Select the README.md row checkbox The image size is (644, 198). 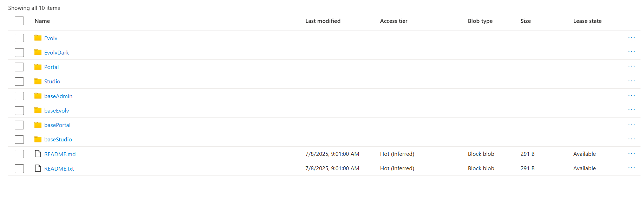(x=19, y=154)
